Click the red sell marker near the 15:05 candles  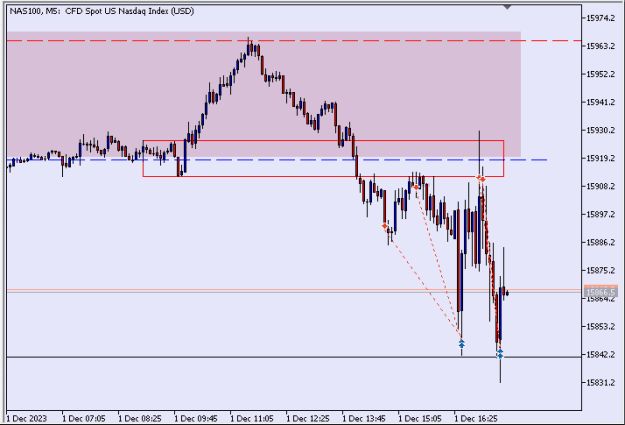click(x=416, y=187)
